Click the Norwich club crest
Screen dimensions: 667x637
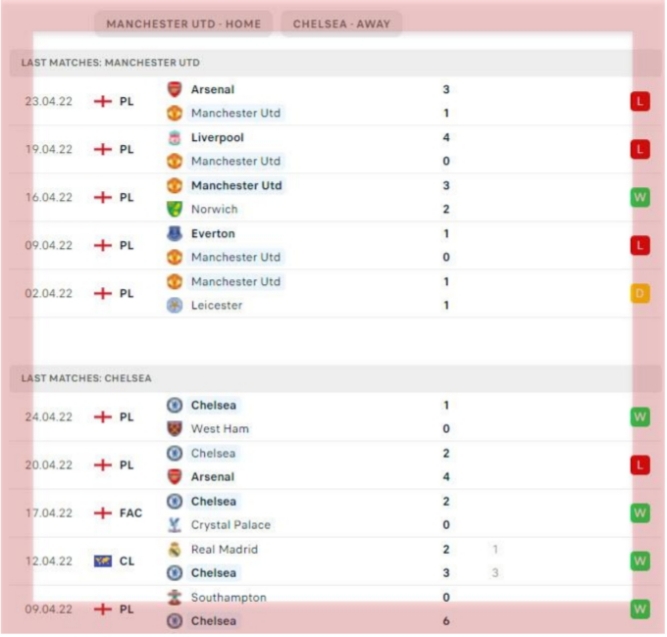pyautogui.click(x=174, y=209)
